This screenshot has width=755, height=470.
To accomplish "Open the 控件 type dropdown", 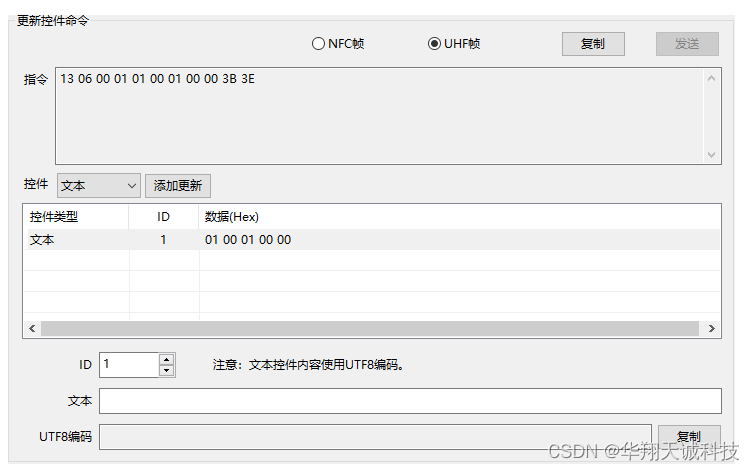I will point(99,185).
